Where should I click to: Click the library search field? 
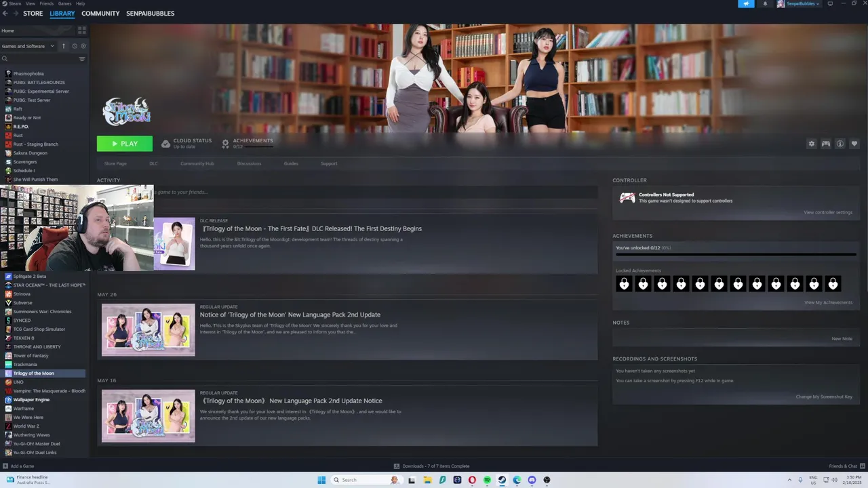(x=39, y=59)
